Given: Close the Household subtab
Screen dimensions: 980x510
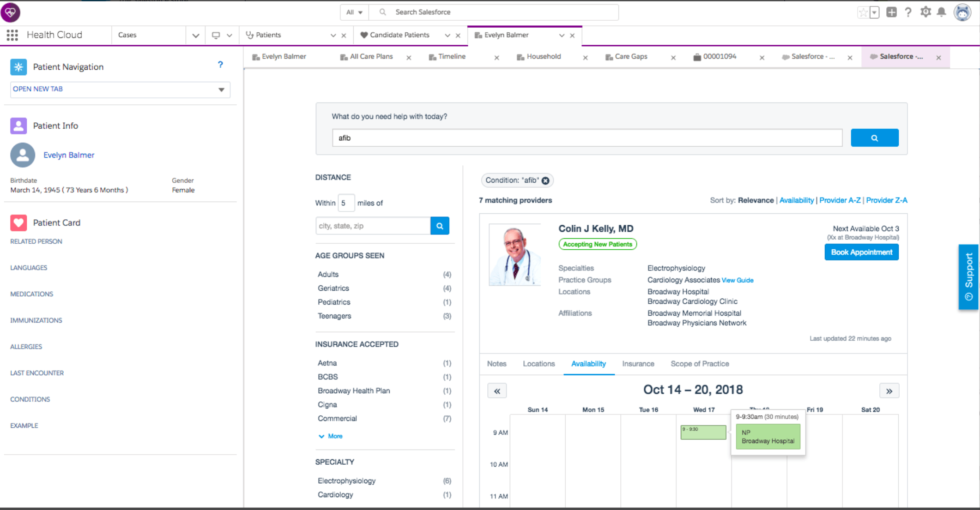Looking at the screenshot, I should [585, 58].
